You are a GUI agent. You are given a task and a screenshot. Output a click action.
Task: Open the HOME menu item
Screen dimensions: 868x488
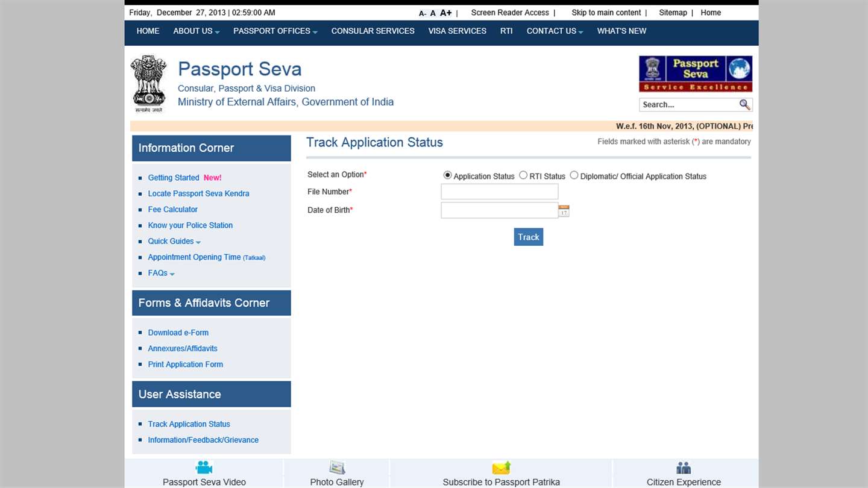point(148,31)
